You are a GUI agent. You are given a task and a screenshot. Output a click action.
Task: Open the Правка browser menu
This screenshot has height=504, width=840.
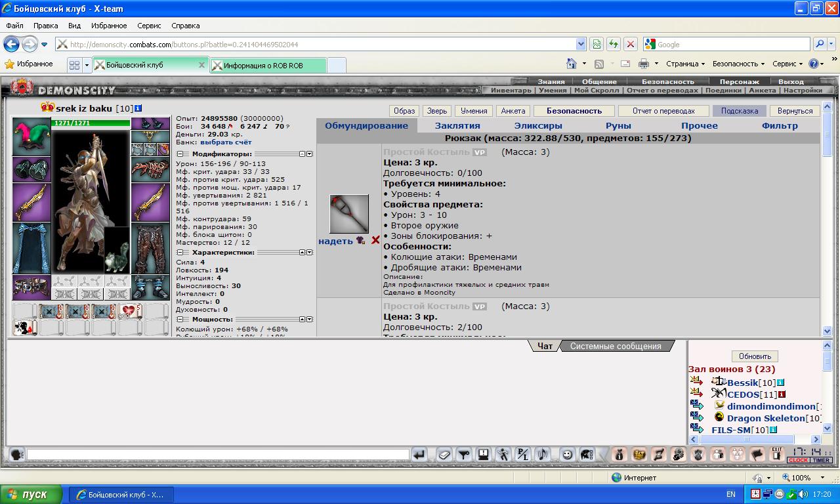[46, 26]
